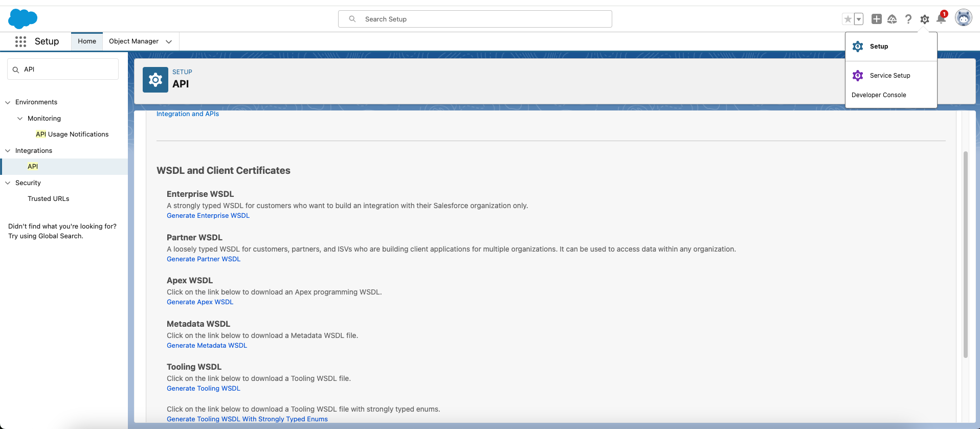Click Generate Tooling WSDL link
This screenshot has width=980, height=429.
(204, 389)
